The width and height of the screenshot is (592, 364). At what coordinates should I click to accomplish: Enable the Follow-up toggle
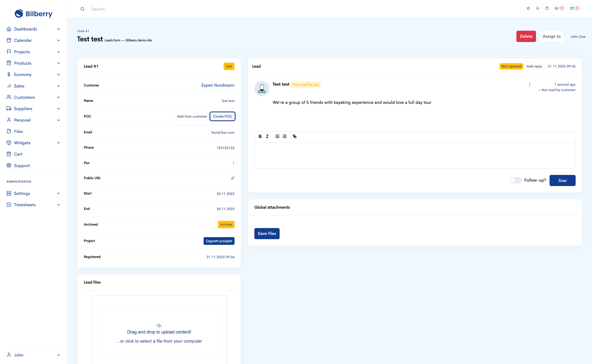pyautogui.click(x=515, y=180)
